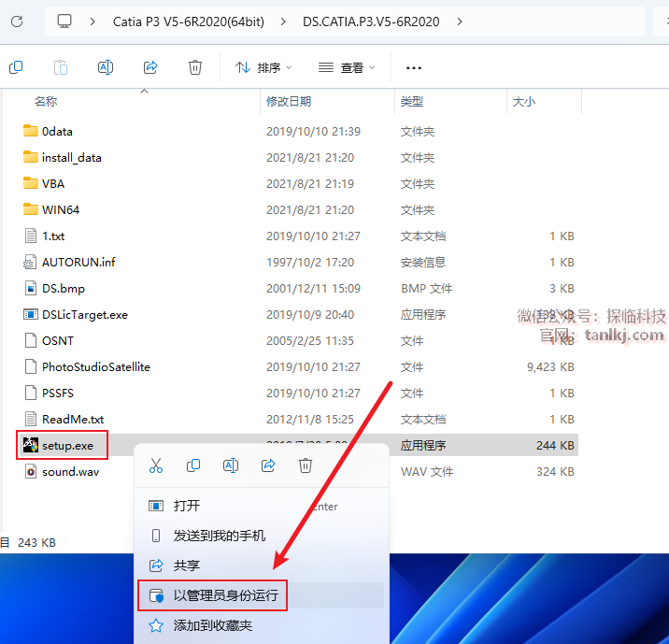Viewport: 669px width, 644px height.
Task: Expand chevron after This PC icon
Action: 93,21
